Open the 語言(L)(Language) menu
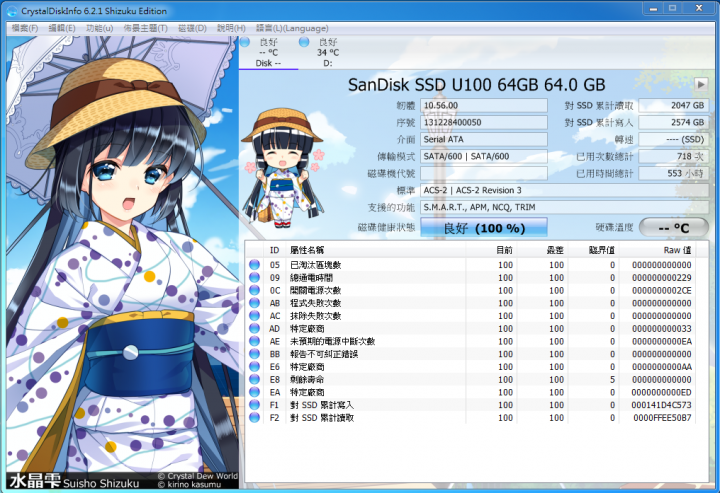 [292, 28]
